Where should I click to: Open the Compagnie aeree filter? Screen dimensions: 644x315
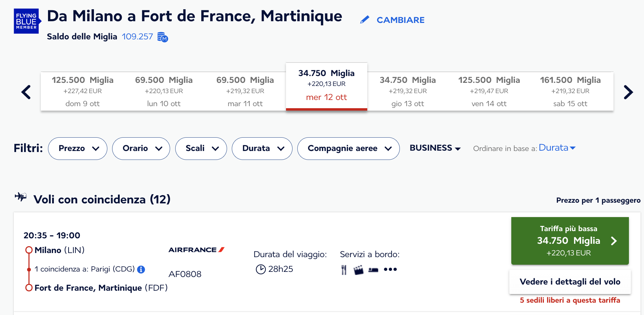pyautogui.click(x=348, y=149)
